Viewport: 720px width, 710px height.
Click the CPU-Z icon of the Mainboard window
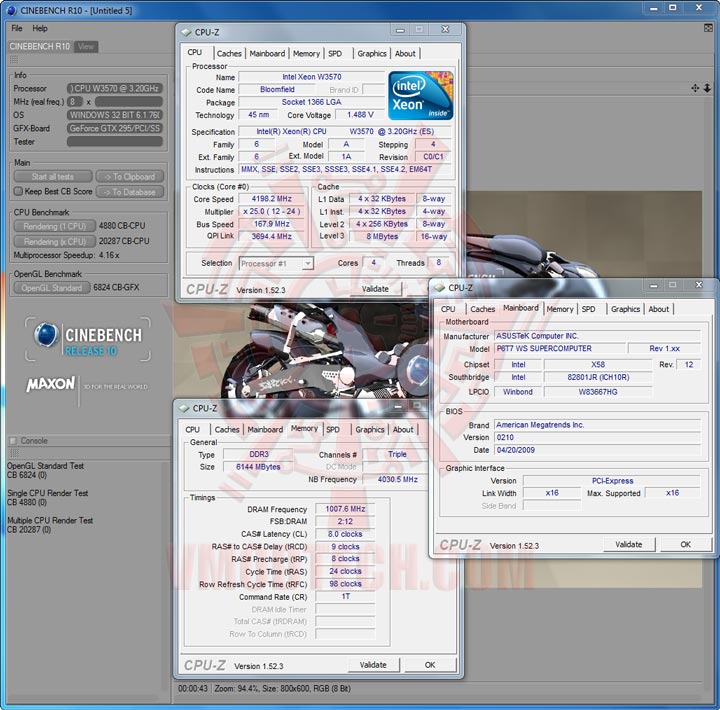pyautogui.click(x=439, y=288)
